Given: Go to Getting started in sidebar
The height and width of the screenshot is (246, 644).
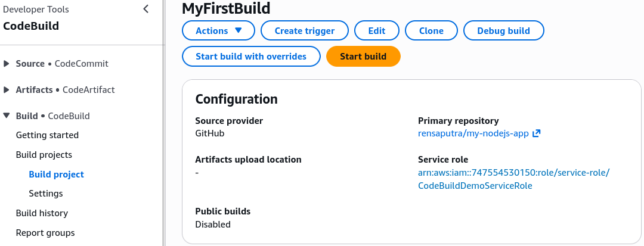Looking at the screenshot, I should tap(47, 135).
